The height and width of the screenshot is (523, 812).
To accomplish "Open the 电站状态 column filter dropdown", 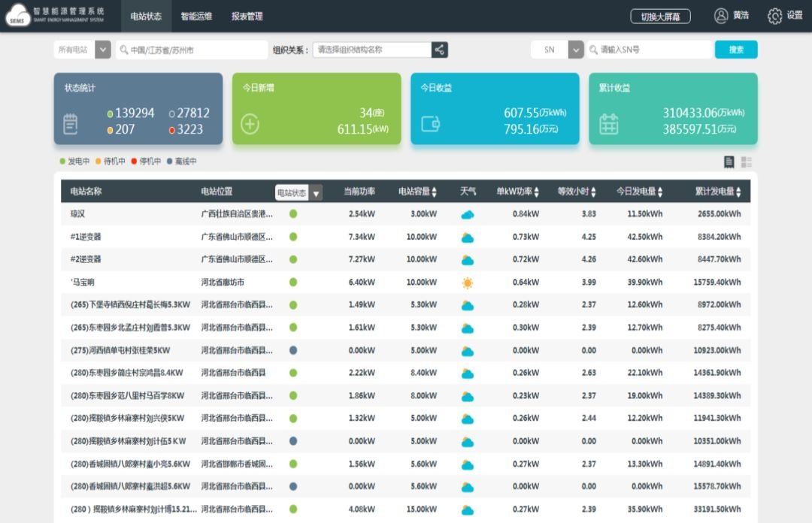I will (317, 193).
